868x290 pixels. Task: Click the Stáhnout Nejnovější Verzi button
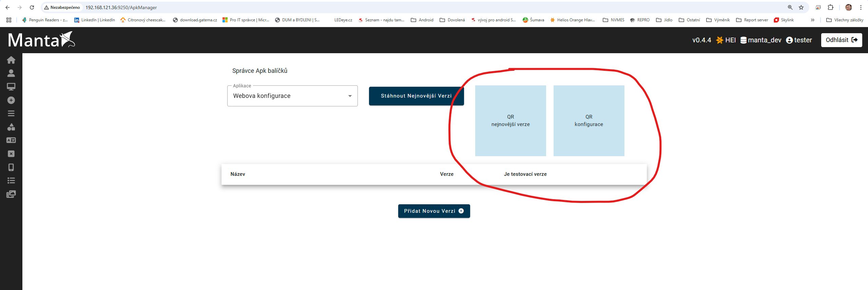click(416, 96)
